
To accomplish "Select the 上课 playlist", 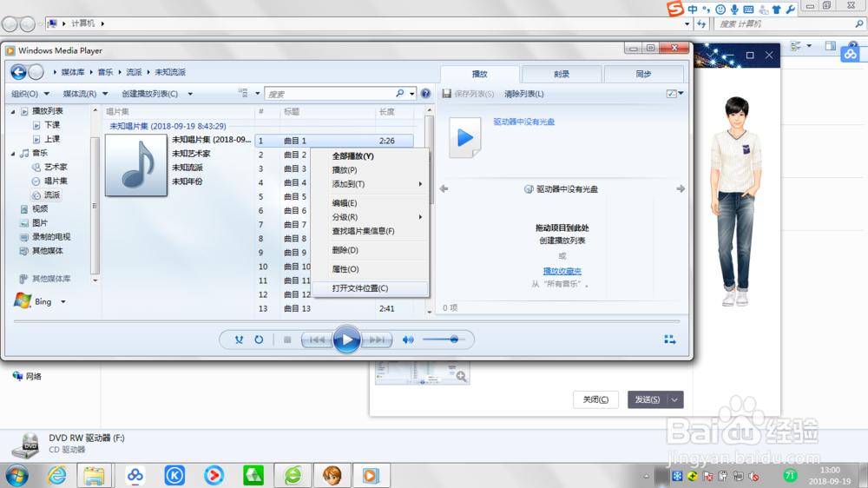I will click(x=46, y=139).
